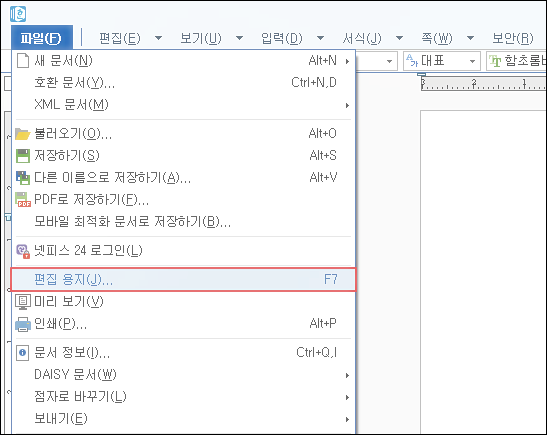Screen dimensions: 547x435
Task: Click the horizontal ruler above the page
Action: coord(483,84)
